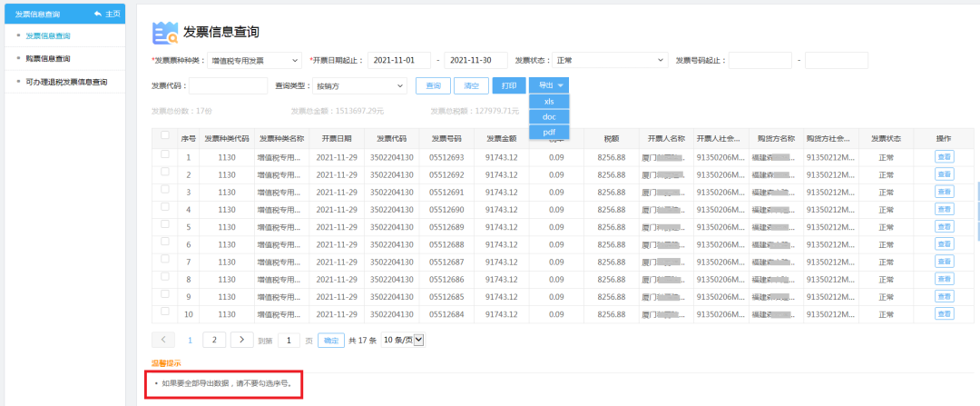The height and width of the screenshot is (406, 980).
Task: Click 查看 for invoice 05512690
Action: pos(945,209)
